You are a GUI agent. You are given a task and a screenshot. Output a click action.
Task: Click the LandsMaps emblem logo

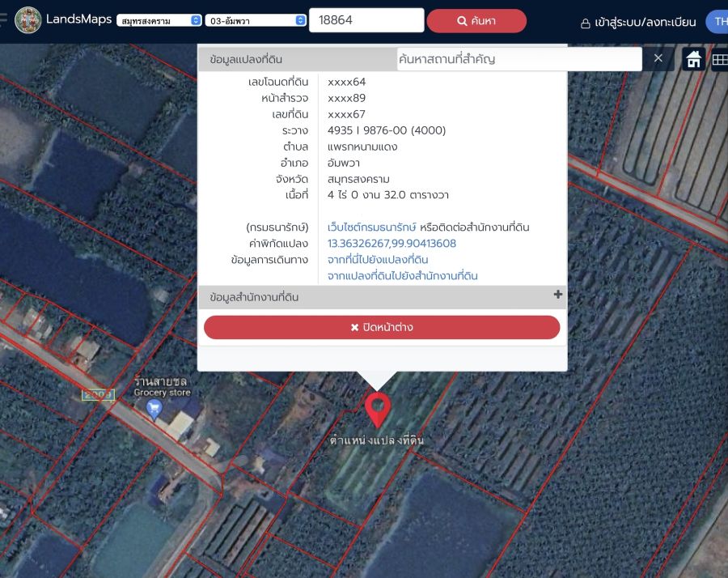point(28,20)
